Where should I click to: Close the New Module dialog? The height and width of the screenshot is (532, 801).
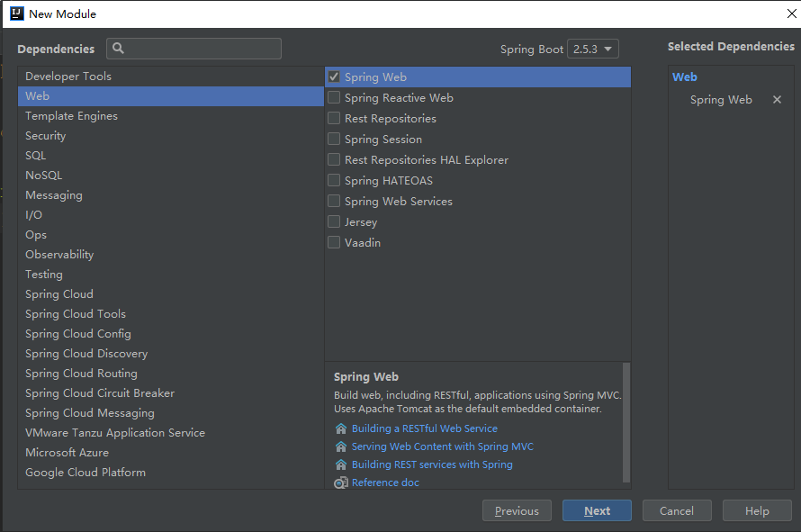point(791,14)
